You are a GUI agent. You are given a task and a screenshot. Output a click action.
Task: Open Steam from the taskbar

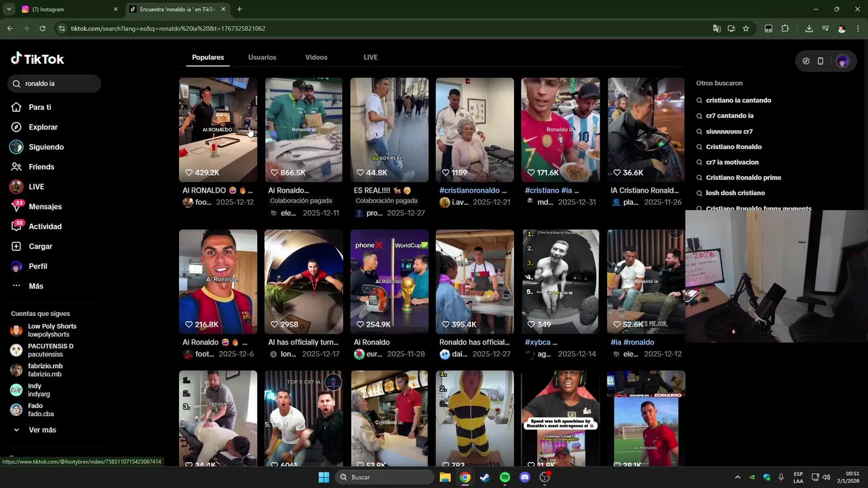(x=484, y=477)
